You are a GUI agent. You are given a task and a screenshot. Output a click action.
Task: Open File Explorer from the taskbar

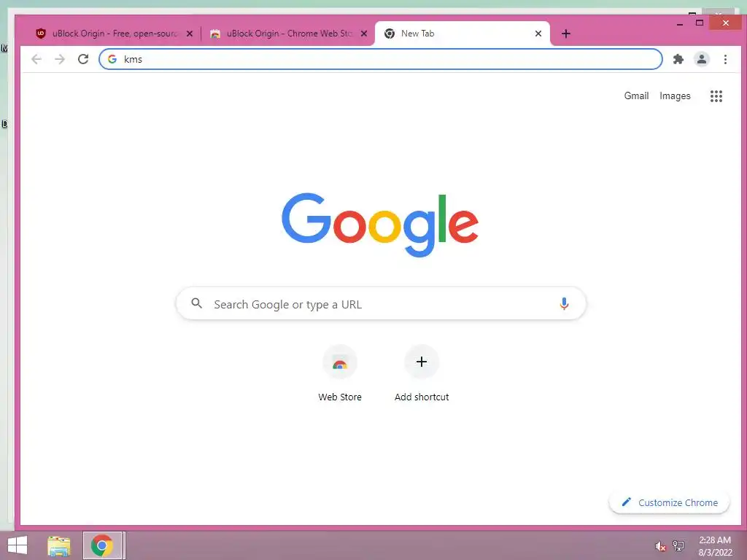[59, 545]
